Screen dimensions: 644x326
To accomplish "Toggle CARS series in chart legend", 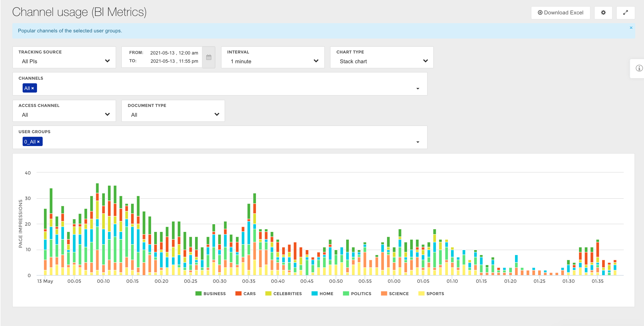I will point(249,294).
